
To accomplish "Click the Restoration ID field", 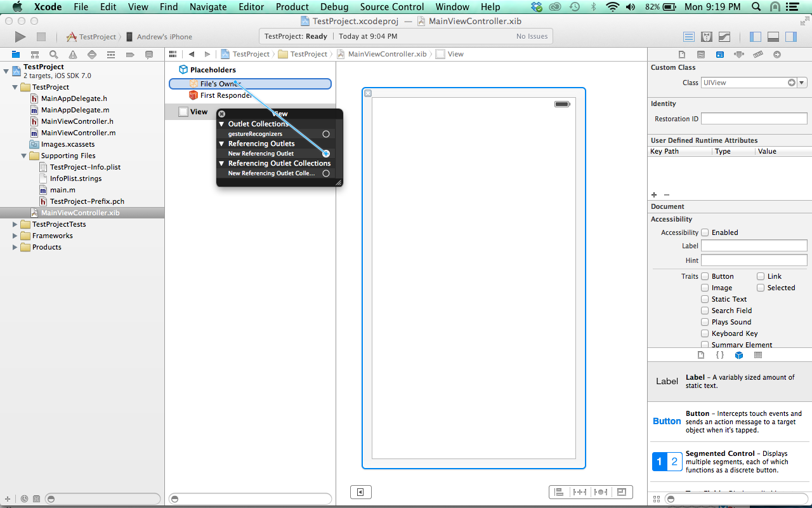I will coord(754,119).
